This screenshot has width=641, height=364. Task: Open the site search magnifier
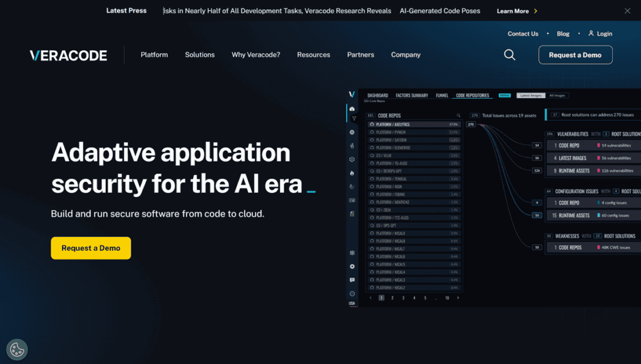click(x=510, y=55)
